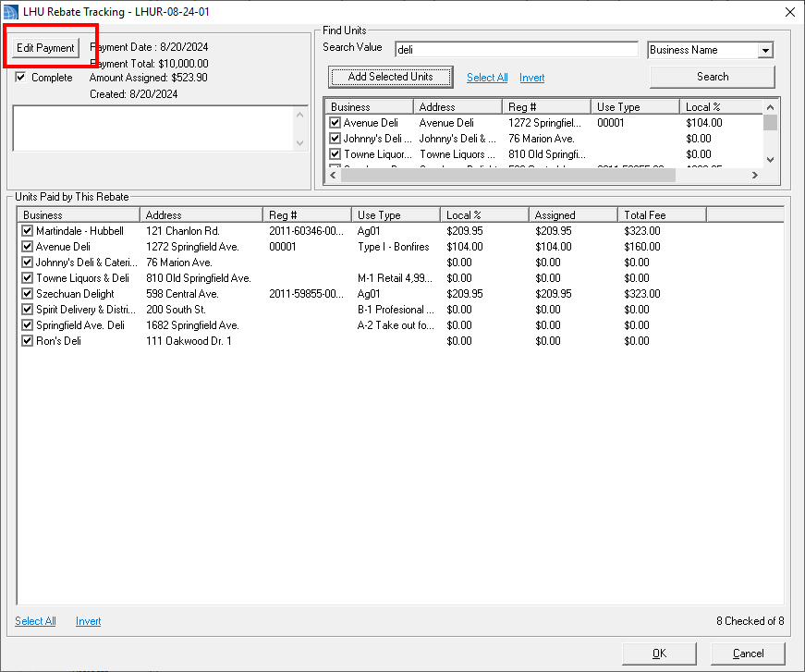Uncheck Towne Liquors & Deli in paid units
Screen dimensions: 805x672
27,278
